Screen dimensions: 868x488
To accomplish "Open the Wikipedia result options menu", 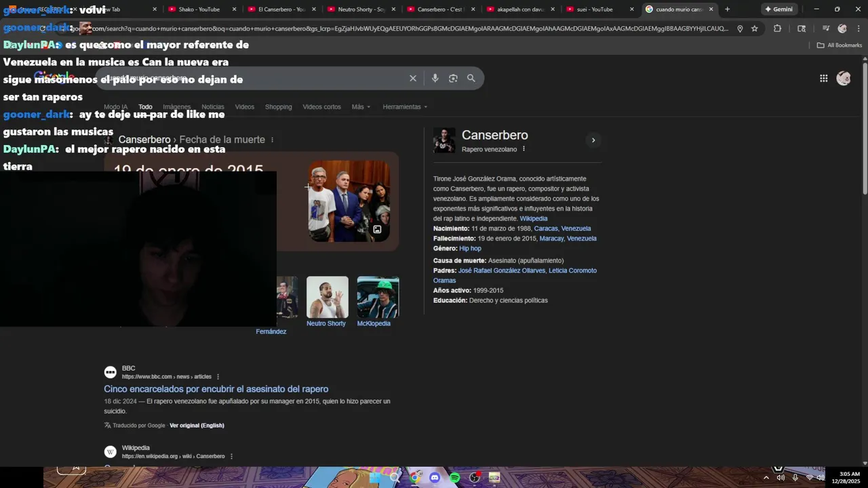I will [231, 457].
